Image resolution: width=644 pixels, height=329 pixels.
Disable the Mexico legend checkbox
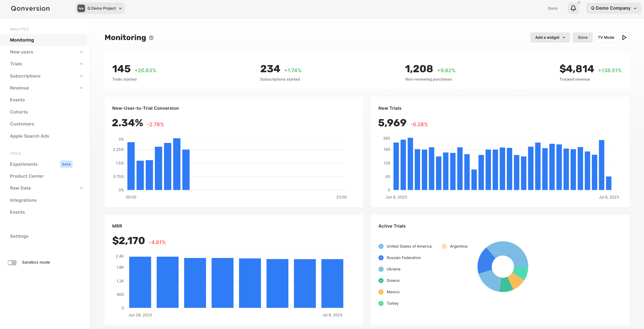click(381, 292)
